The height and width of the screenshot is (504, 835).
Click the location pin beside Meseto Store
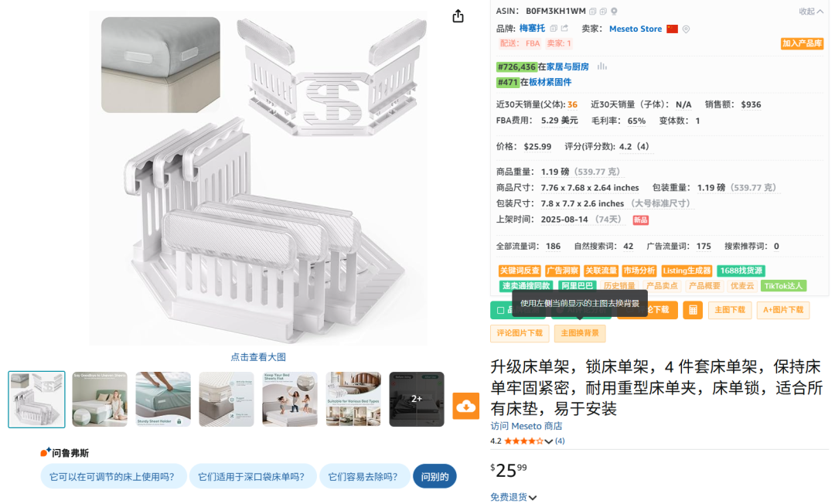686,29
